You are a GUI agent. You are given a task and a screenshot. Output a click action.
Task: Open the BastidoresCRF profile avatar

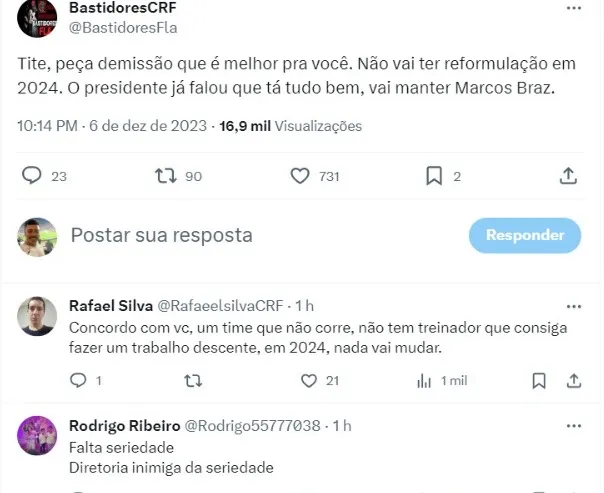(38, 17)
